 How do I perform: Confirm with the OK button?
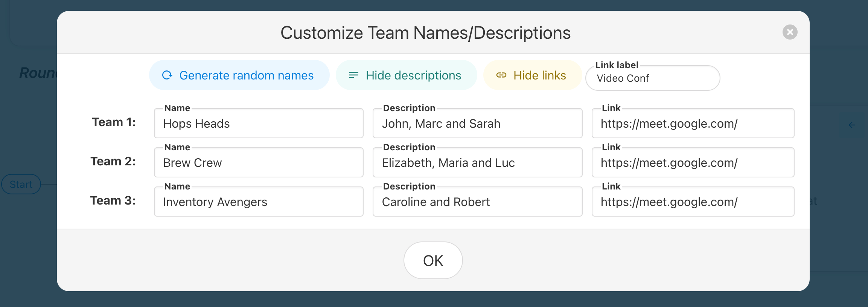coord(433,260)
